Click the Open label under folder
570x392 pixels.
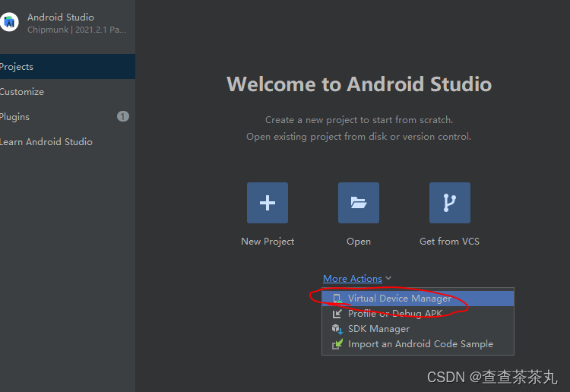(x=359, y=242)
